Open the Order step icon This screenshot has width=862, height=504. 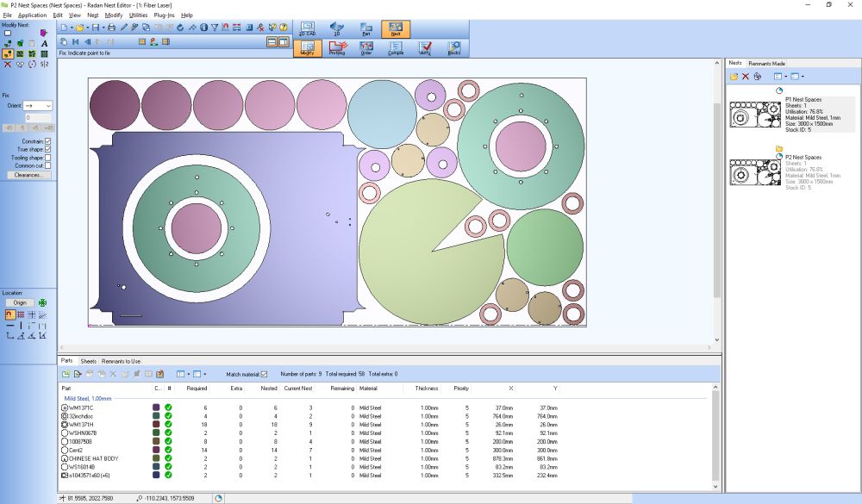[x=366, y=48]
